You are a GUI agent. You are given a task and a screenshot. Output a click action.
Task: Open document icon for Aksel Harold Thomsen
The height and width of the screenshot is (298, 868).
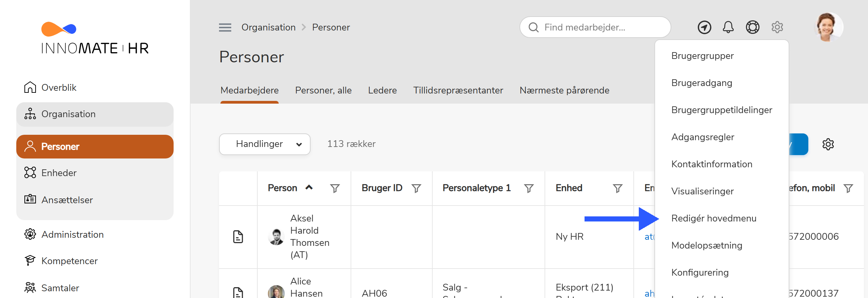click(x=238, y=237)
